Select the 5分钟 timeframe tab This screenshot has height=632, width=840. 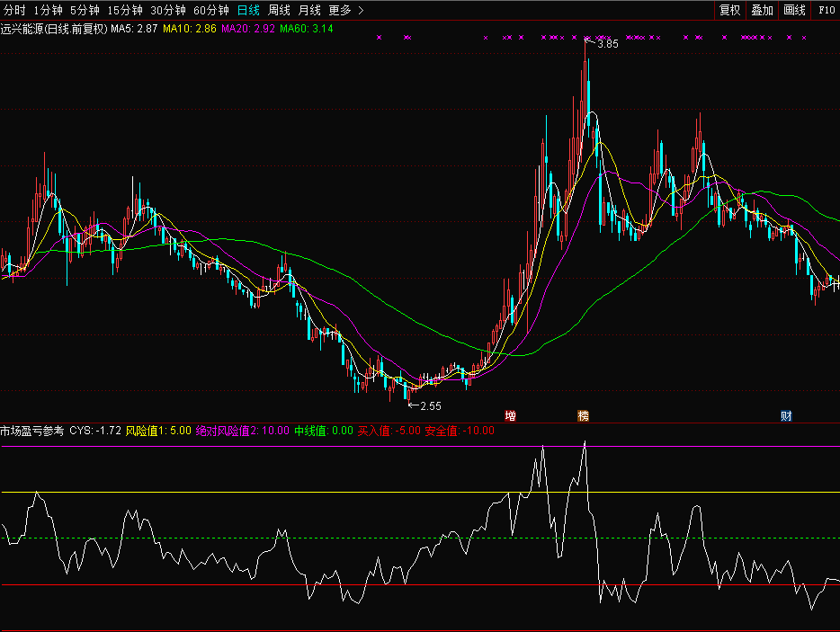[x=85, y=10]
